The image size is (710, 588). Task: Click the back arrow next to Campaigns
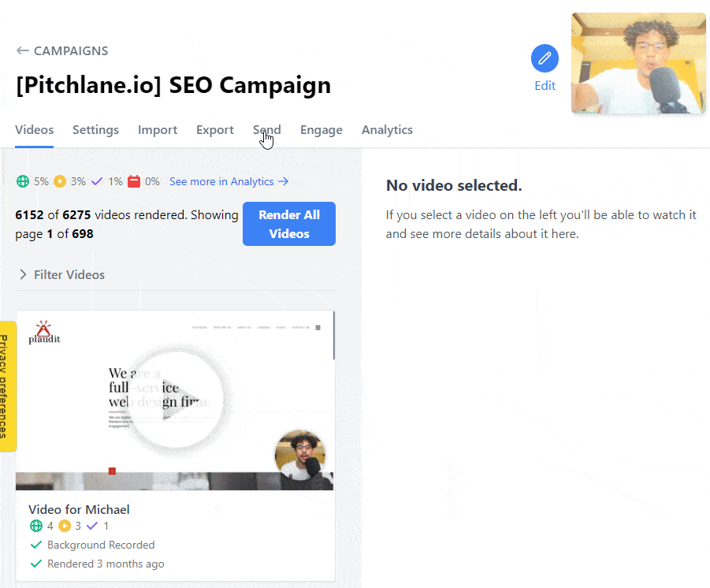22,50
